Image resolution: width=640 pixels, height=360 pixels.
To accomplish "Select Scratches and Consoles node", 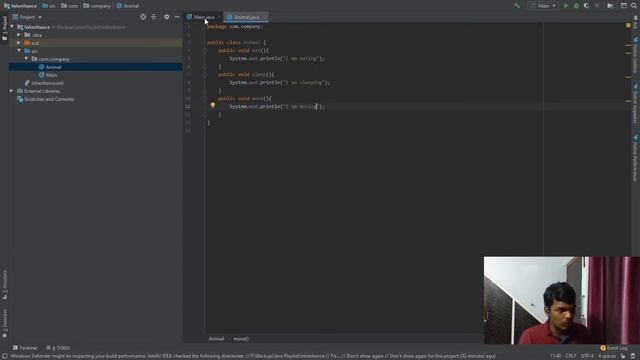I will click(x=96, y=99).
